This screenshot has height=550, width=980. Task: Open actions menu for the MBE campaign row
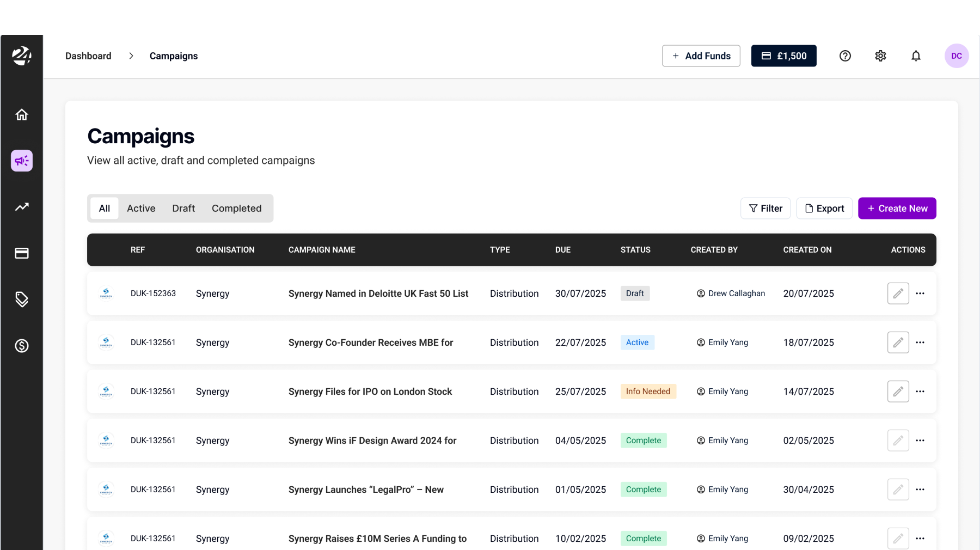click(921, 343)
